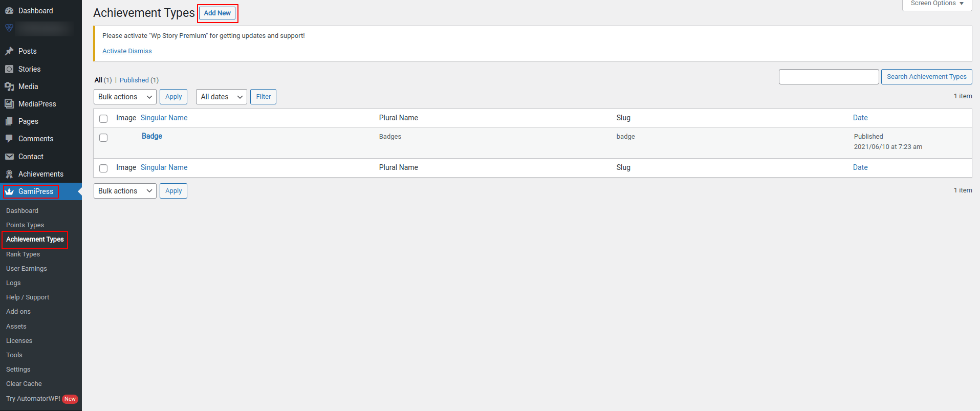Screen dimensions: 980x411
Task: Open Tools submenu item
Action: click(14, 355)
